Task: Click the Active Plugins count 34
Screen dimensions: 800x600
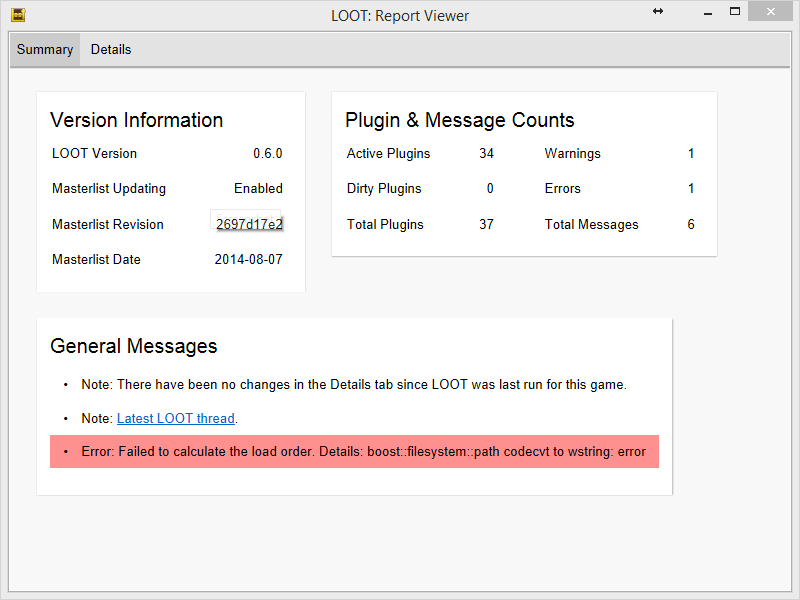Action: (486, 153)
